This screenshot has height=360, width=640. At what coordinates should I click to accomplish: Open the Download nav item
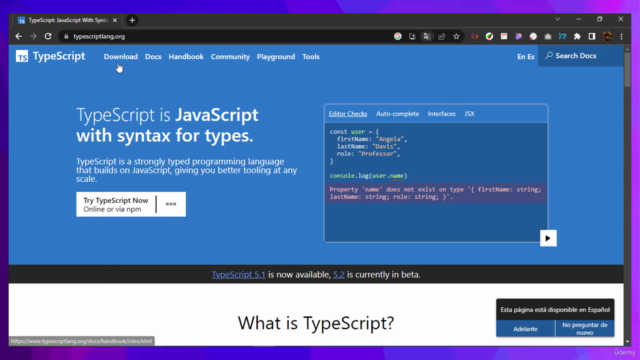point(120,57)
